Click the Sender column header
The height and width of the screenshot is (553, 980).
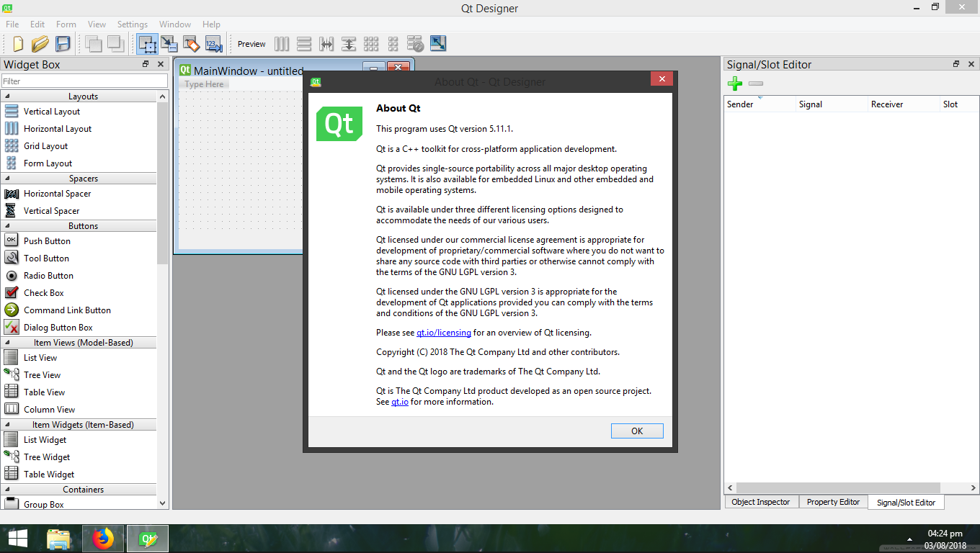click(x=759, y=104)
